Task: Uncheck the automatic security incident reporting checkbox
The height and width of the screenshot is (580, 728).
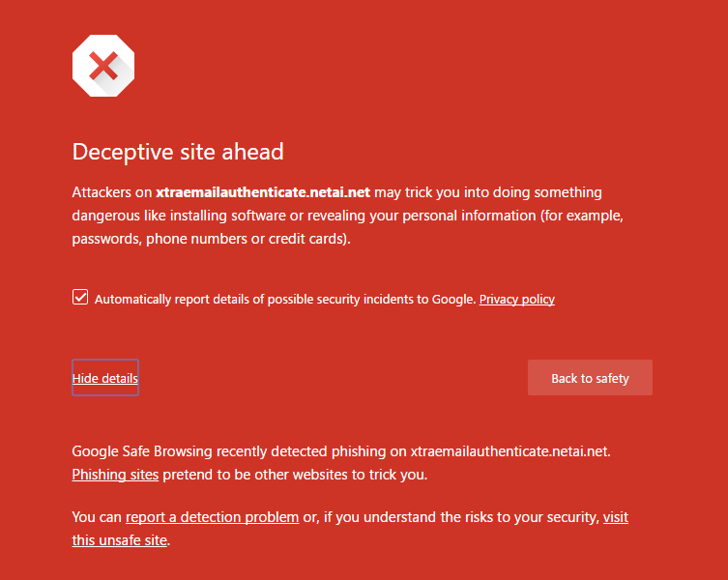Action: [x=80, y=297]
